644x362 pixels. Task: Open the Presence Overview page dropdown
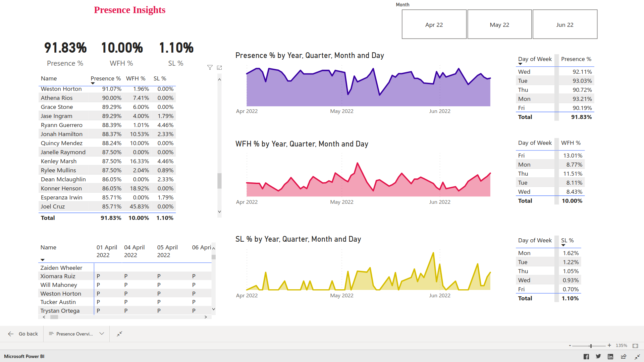pos(101,334)
